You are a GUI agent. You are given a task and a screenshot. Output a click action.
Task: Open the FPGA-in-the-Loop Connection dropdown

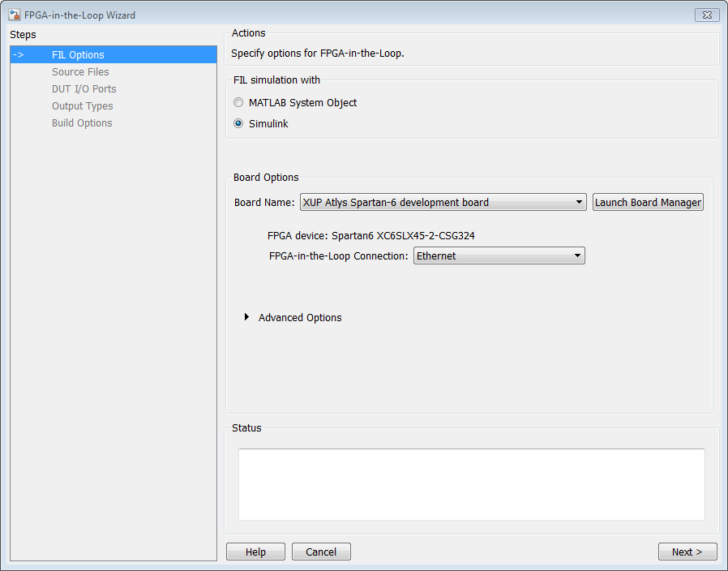click(x=499, y=256)
